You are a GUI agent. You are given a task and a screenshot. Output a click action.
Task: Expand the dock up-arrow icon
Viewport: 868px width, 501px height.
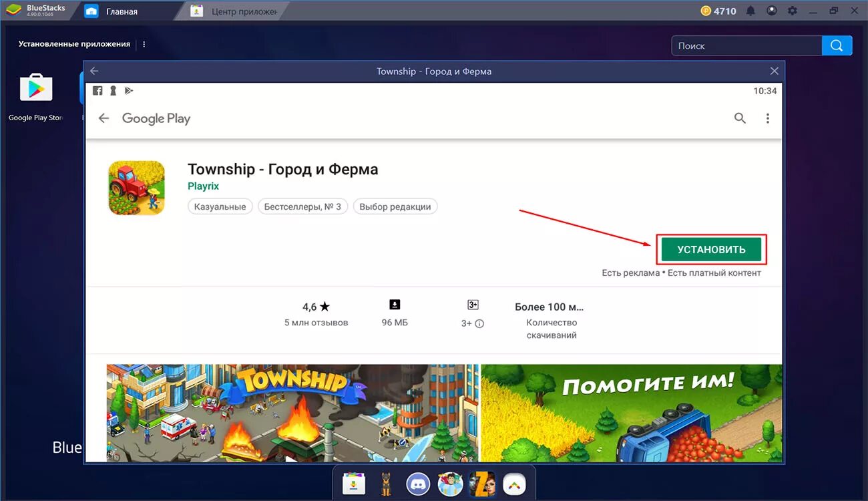pos(513,484)
